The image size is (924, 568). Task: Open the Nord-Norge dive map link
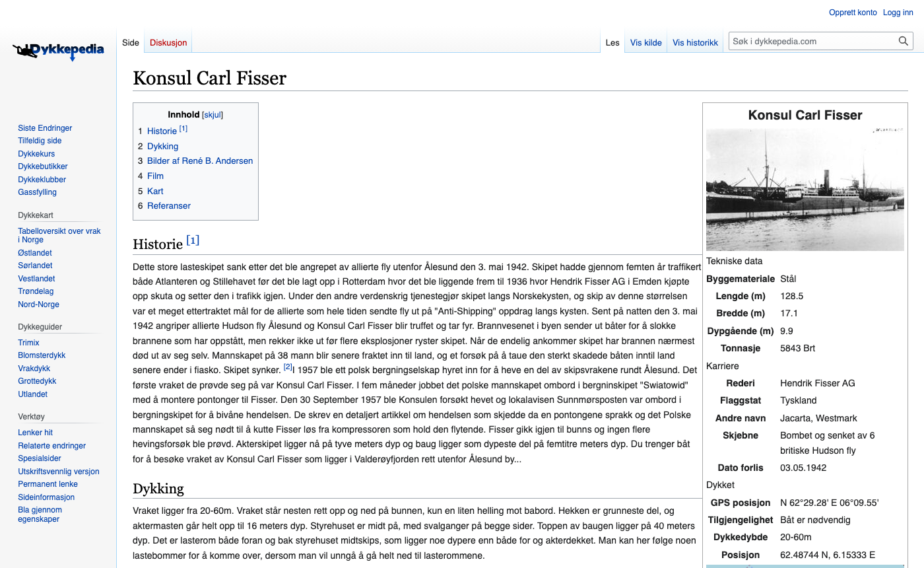[38, 304]
